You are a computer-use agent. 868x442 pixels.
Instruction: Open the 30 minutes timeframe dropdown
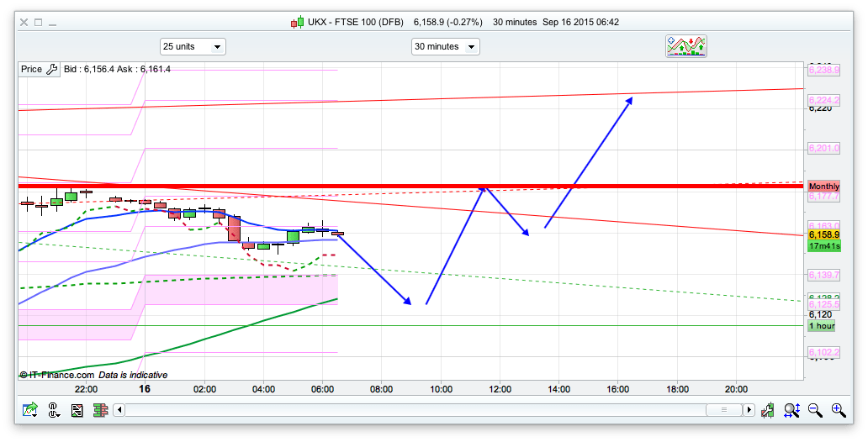[x=445, y=47]
